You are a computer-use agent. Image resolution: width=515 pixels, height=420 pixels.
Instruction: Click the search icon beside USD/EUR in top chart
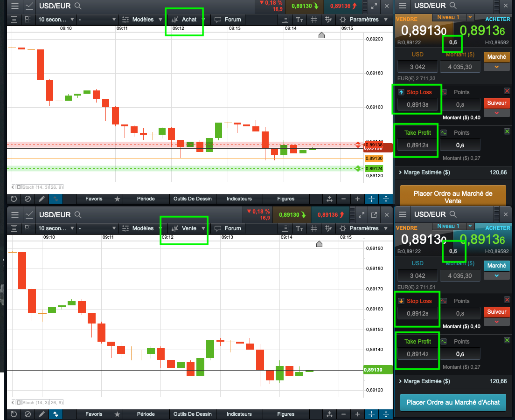click(78, 6)
